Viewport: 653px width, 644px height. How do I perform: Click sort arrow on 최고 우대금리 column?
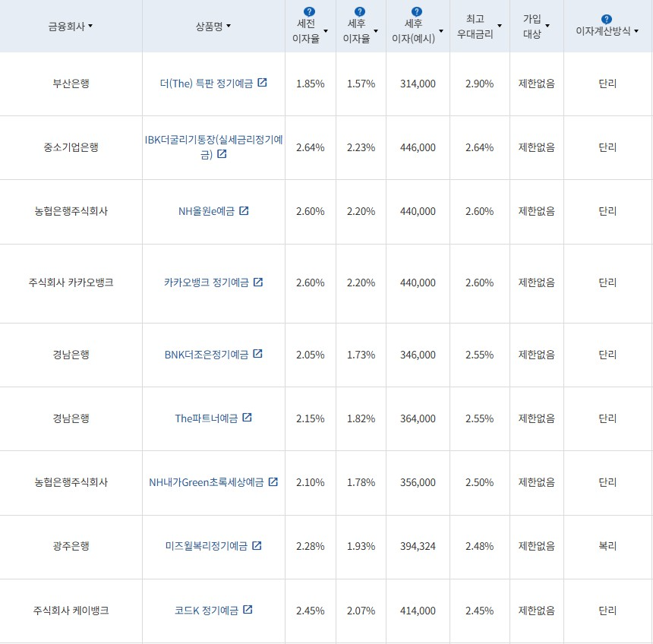click(500, 26)
